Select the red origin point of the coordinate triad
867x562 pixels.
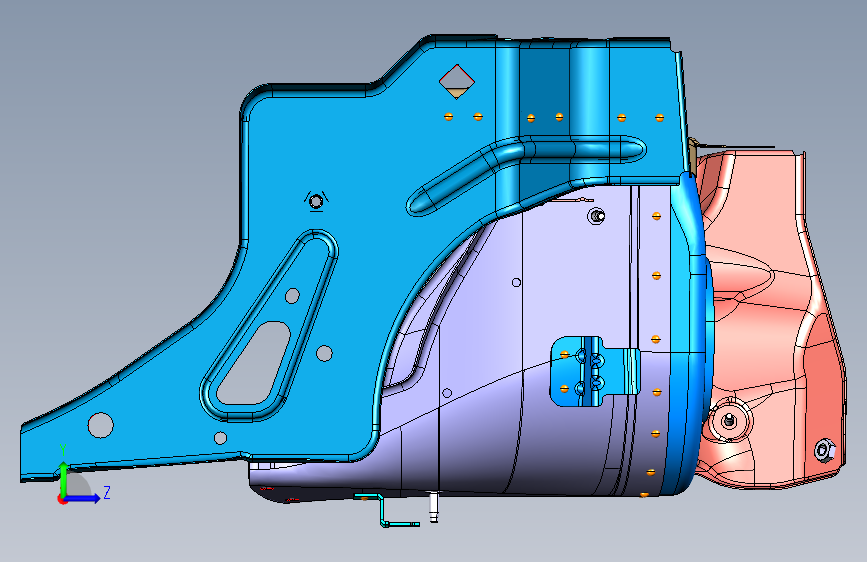pyautogui.click(x=61, y=499)
